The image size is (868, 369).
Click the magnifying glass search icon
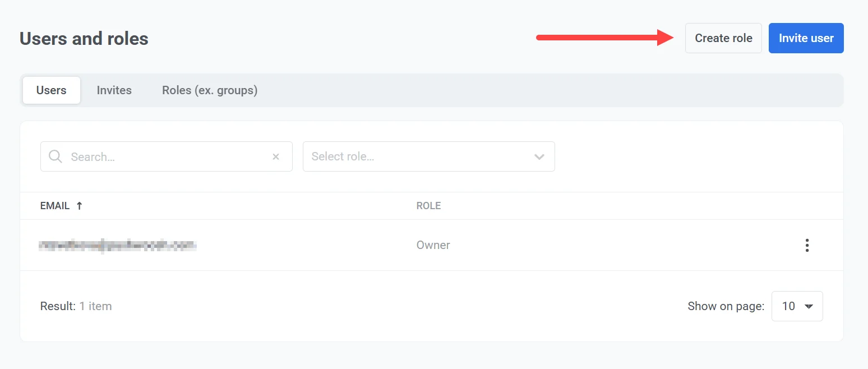(56, 156)
